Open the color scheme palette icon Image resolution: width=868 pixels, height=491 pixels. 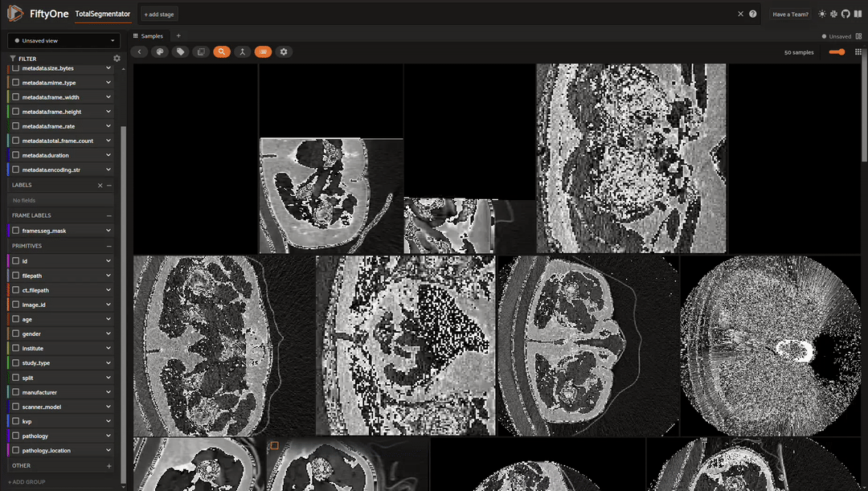coord(159,51)
